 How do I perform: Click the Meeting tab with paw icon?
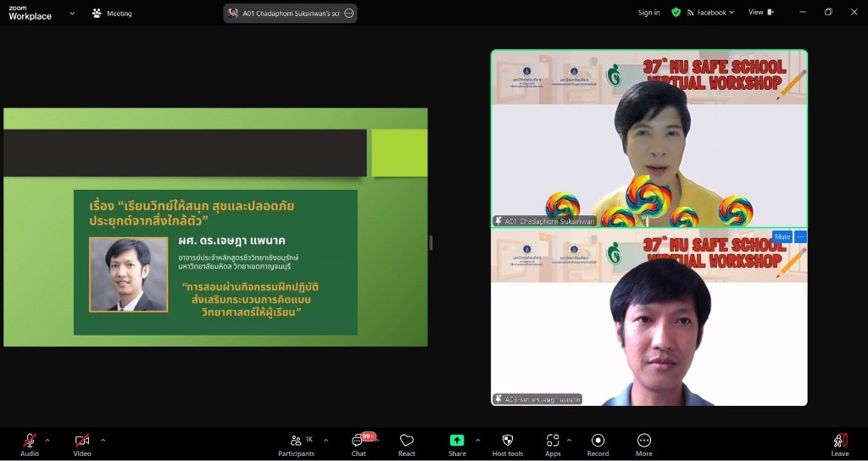(x=113, y=14)
